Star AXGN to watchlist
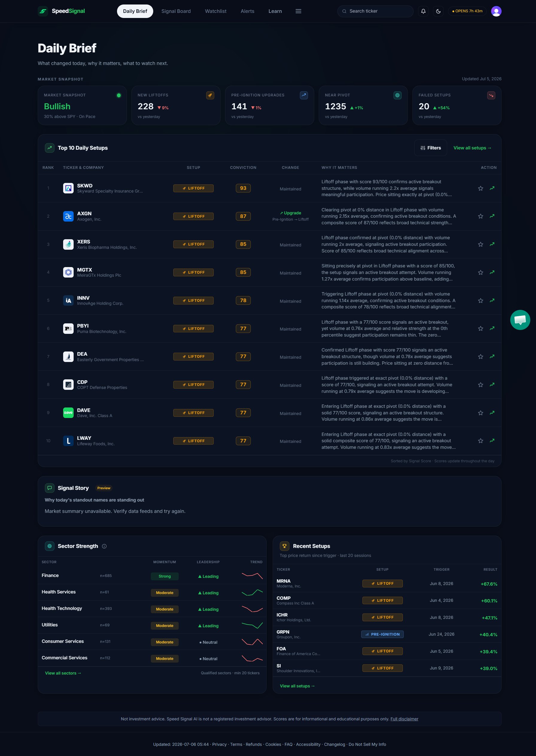This screenshot has width=536, height=756. pos(481,216)
